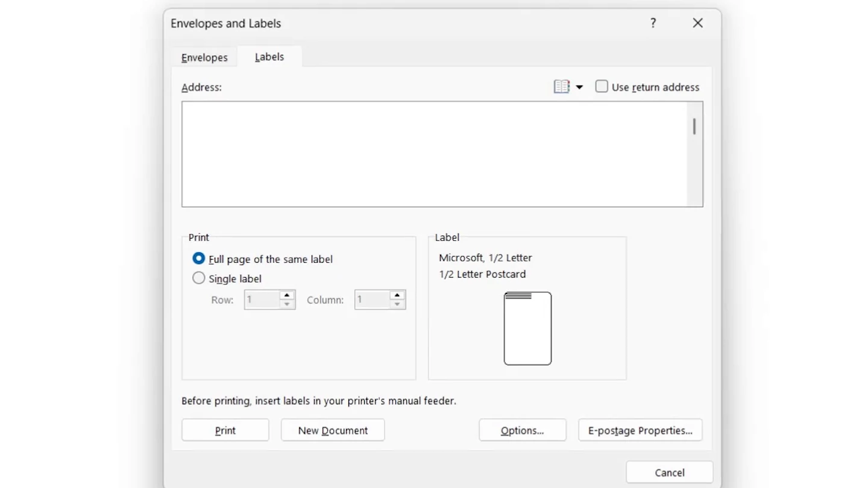Image resolution: width=868 pixels, height=488 pixels.
Task: Expand the address book dropdown arrow
Action: pyautogui.click(x=579, y=87)
